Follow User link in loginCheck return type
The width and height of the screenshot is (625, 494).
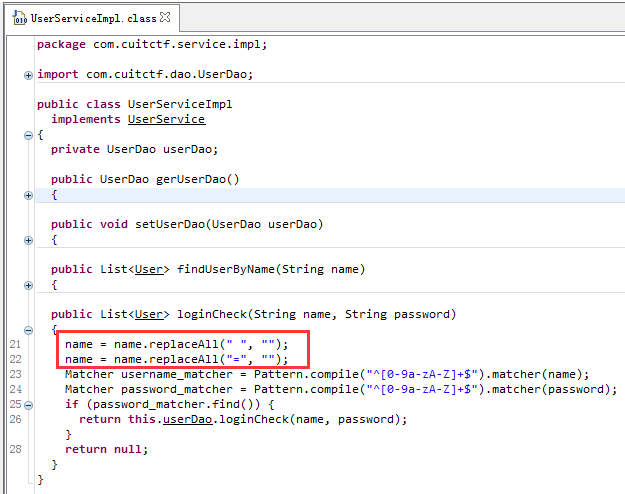point(150,314)
